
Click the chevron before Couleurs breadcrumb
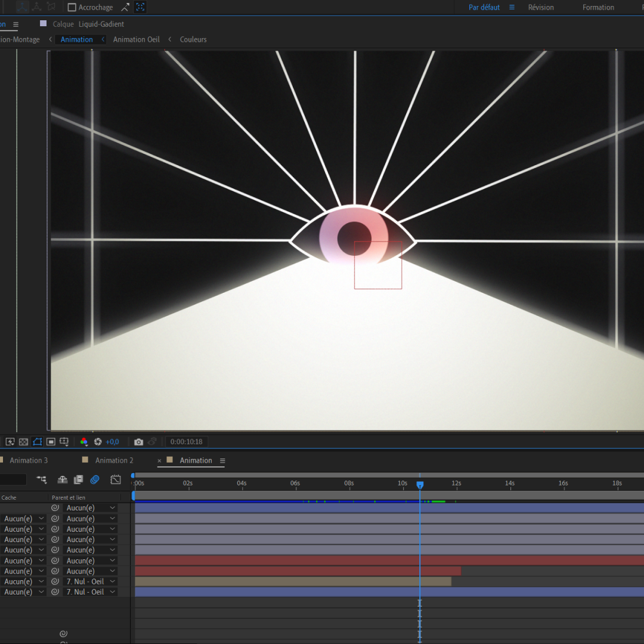169,39
